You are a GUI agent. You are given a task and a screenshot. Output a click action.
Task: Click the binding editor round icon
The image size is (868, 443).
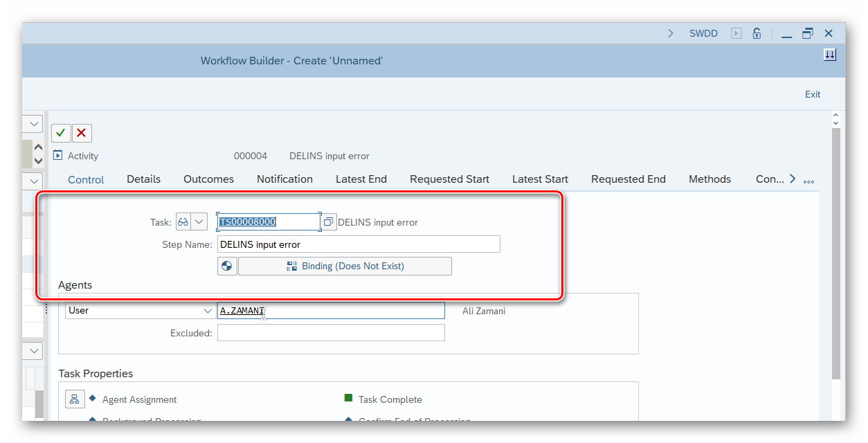pyautogui.click(x=227, y=266)
